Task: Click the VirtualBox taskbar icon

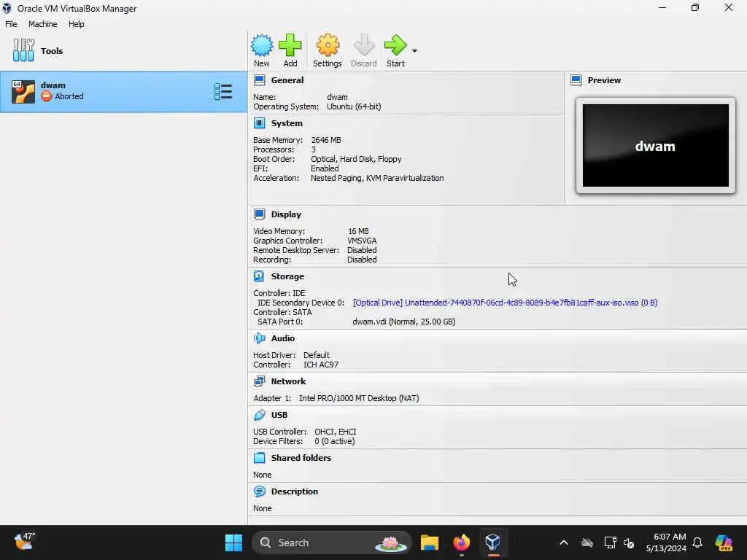Action: (x=492, y=542)
